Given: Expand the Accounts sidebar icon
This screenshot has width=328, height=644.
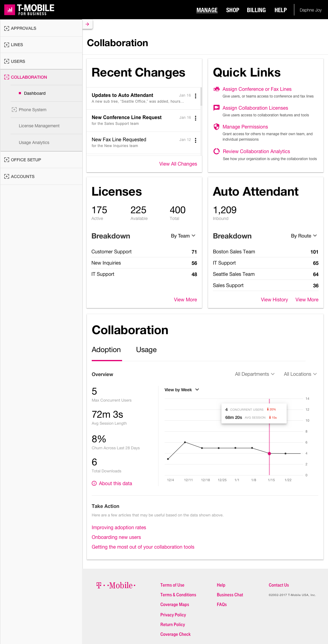Looking at the screenshot, I should pos(7,176).
